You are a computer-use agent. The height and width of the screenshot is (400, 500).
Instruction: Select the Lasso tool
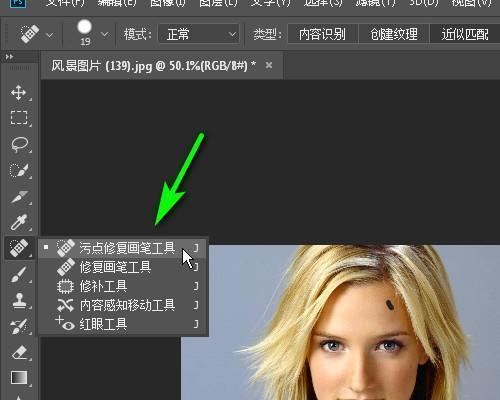[x=20, y=145]
